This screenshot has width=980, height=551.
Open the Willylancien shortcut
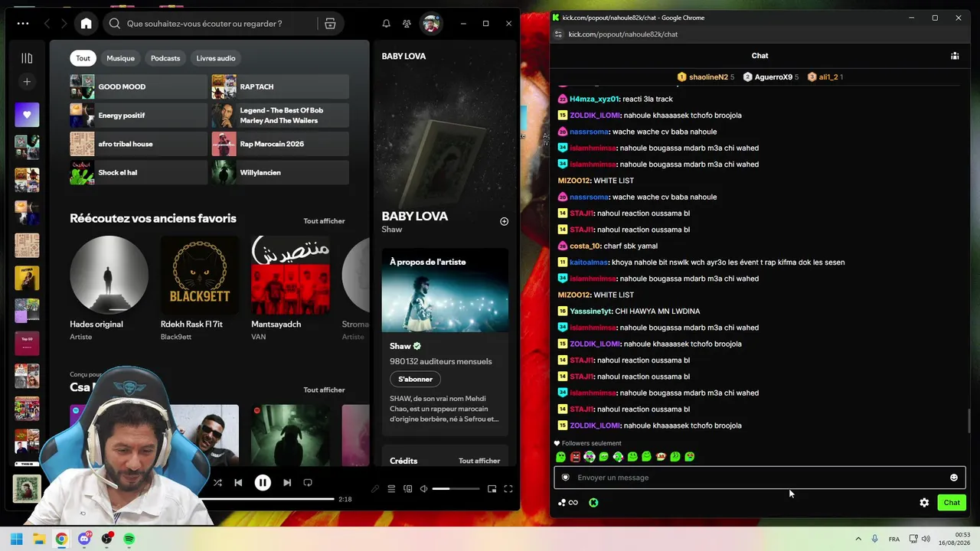tap(280, 172)
